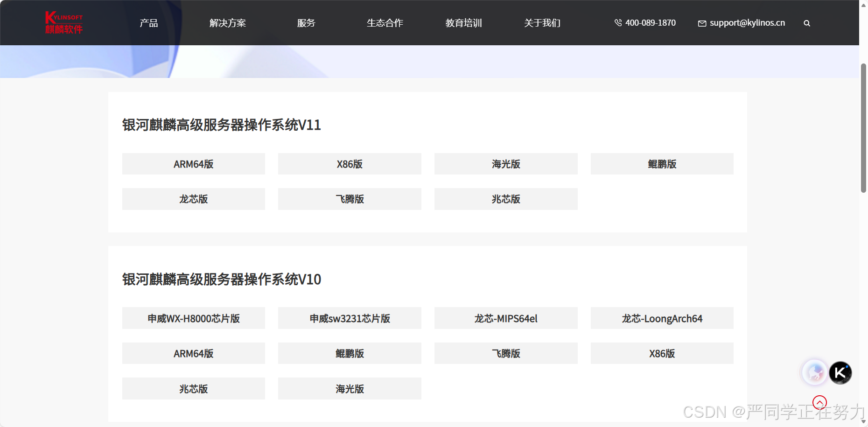Choose V10 鲲鹏版 option

point(350,353)
